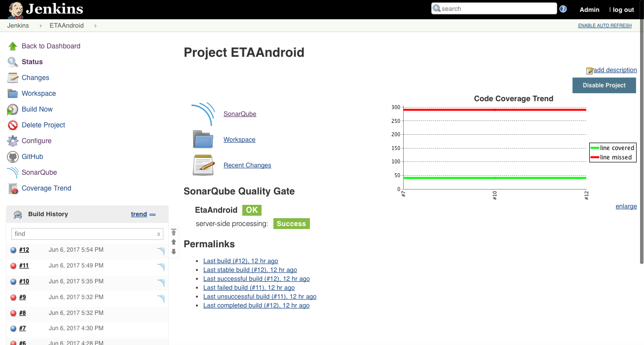The width and height of the screenshot is (644, 345).
Task: Click the log out link
Action: tap(623, 9)
